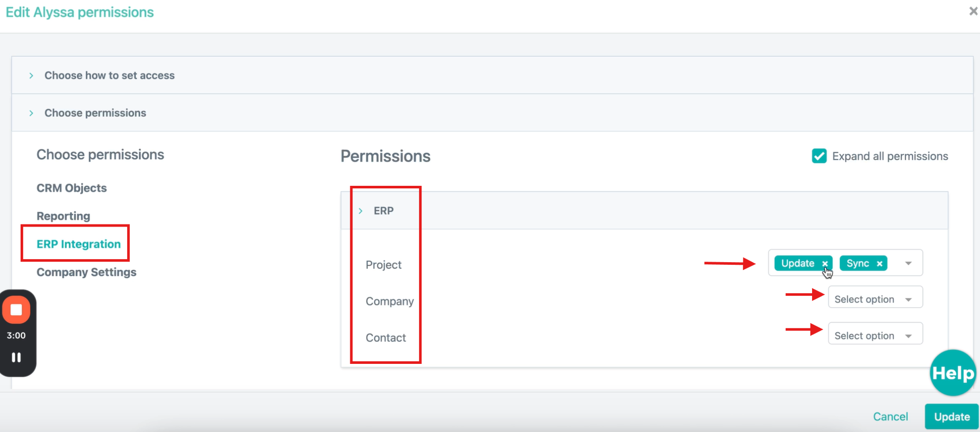Click the Cancel link
The image size is (980, 432).
pyautogui.click(x=890, y=417)
